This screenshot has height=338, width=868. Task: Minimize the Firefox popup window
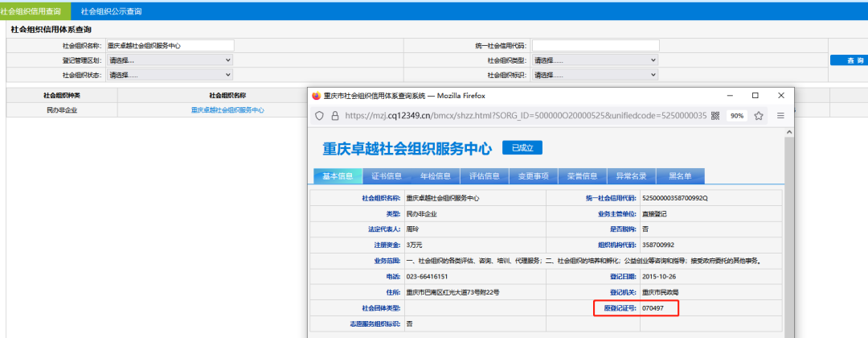pyautogui.click(x=730, y=95)
